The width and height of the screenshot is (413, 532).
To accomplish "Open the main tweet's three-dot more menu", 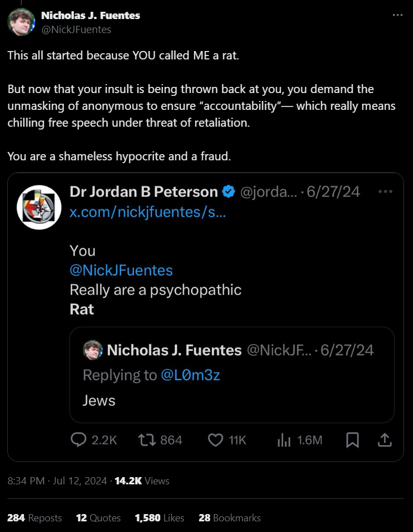I will click(397, 15).
